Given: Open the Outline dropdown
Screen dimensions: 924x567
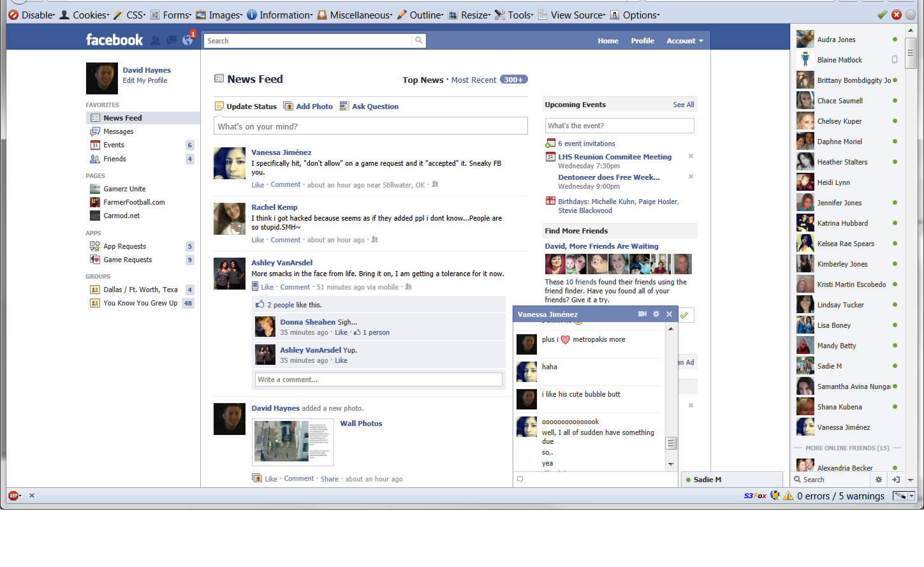Looking at the screenshot, I should 420,15.
